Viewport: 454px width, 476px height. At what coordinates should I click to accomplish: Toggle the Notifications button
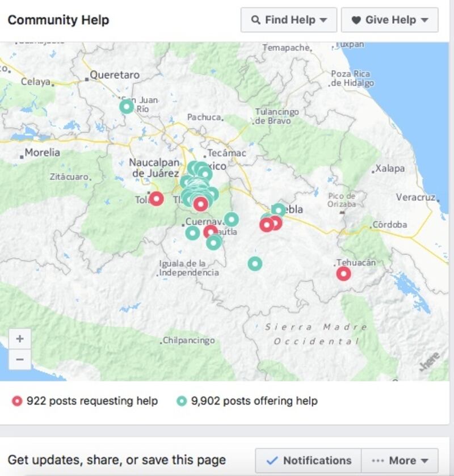tap(308, 461)
